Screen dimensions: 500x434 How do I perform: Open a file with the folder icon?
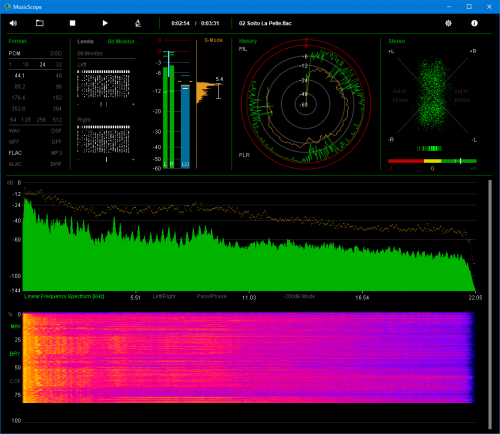click(x=40, y=23)
